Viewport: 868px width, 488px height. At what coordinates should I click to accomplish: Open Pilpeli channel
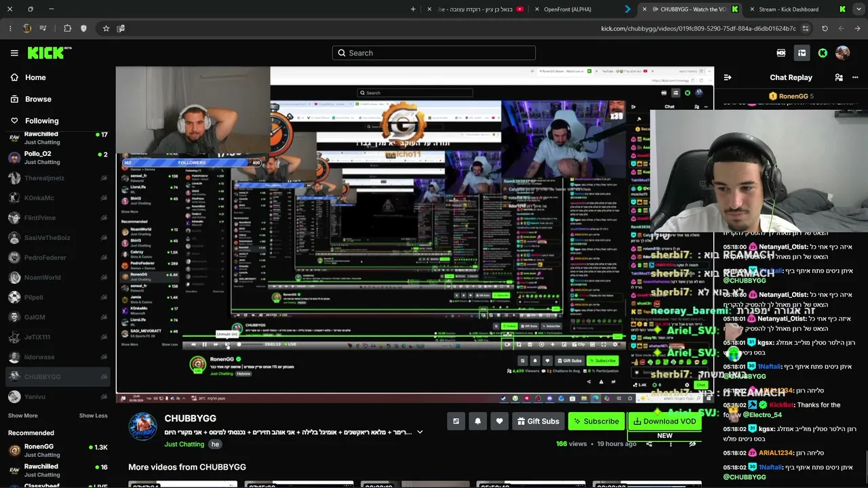(58, 298)
